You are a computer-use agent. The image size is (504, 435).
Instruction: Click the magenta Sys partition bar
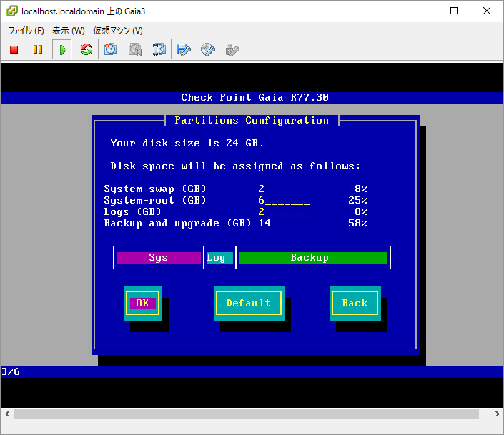159,258
